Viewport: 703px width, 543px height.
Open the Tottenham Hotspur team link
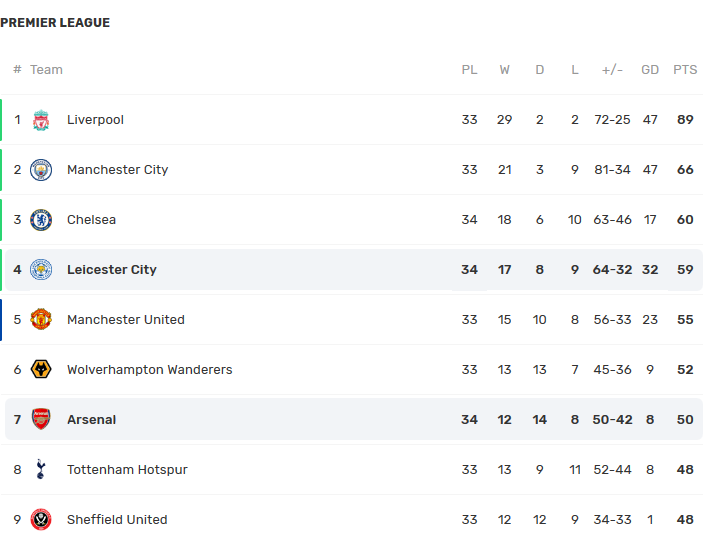(127, 470)
